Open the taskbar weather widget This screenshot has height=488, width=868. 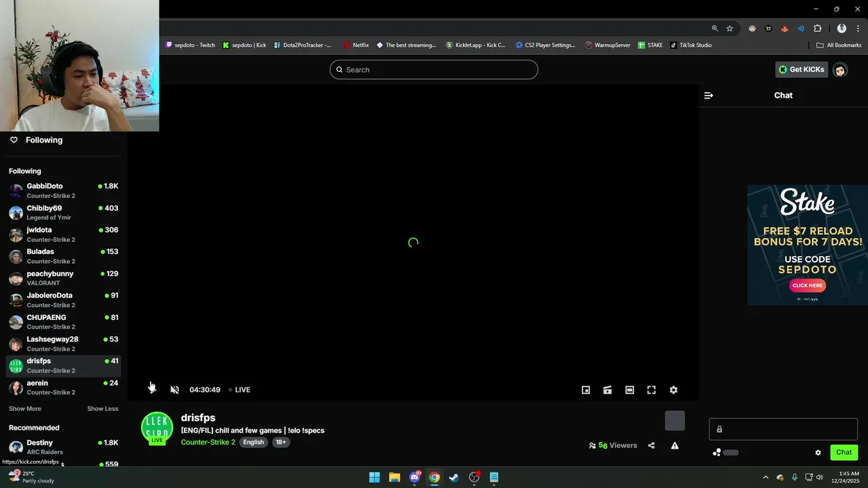coord(31,476)
